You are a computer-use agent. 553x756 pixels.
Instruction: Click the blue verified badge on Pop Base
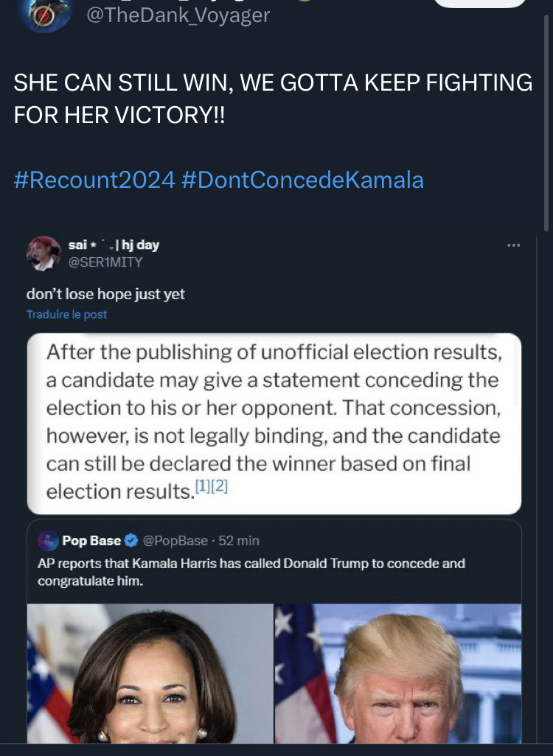[x=131, y=540]
